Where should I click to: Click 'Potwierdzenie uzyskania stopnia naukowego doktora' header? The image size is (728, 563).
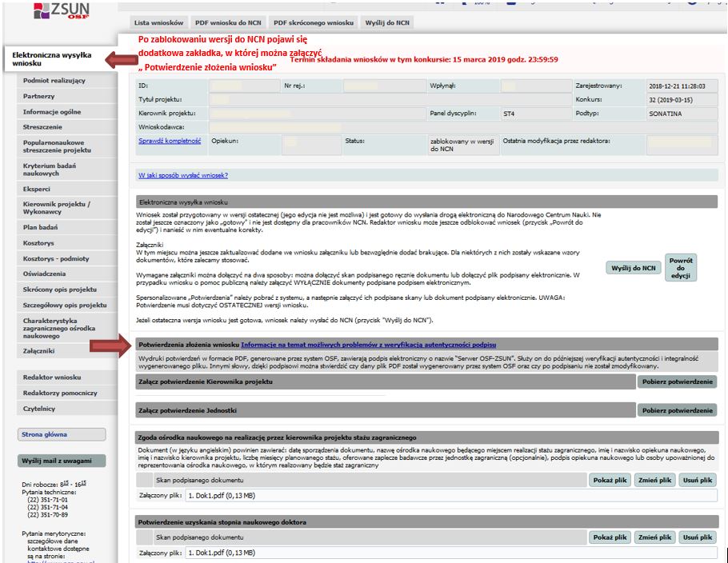pos(427,522)
